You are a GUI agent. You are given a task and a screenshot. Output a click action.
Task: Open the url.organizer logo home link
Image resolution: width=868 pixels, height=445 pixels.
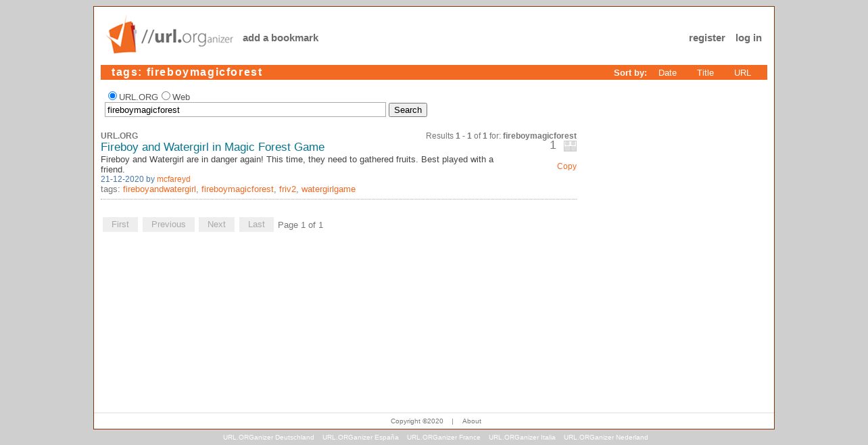170,34
